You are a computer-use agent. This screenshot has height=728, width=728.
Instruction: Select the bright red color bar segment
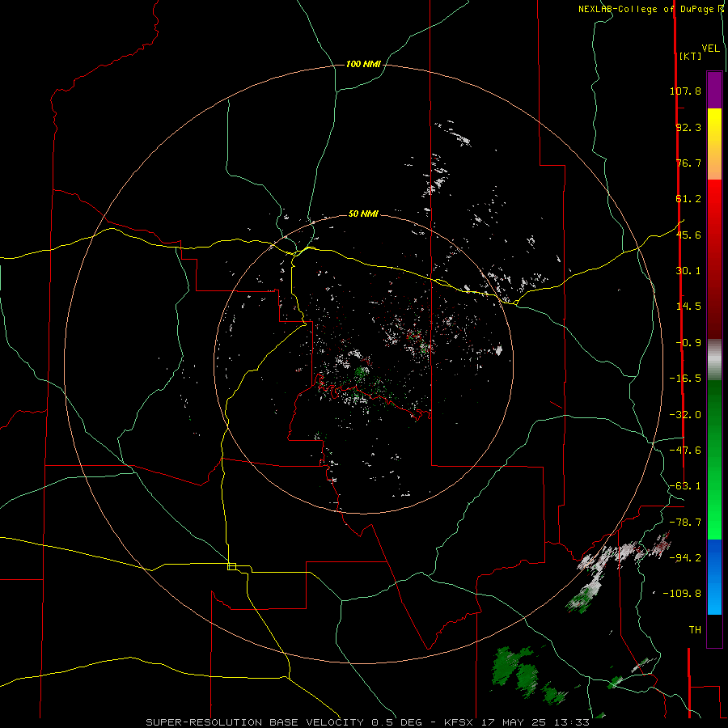714,200
